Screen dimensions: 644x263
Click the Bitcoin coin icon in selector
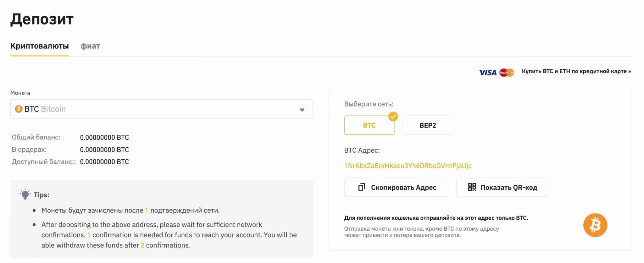(x=19, y=109)
